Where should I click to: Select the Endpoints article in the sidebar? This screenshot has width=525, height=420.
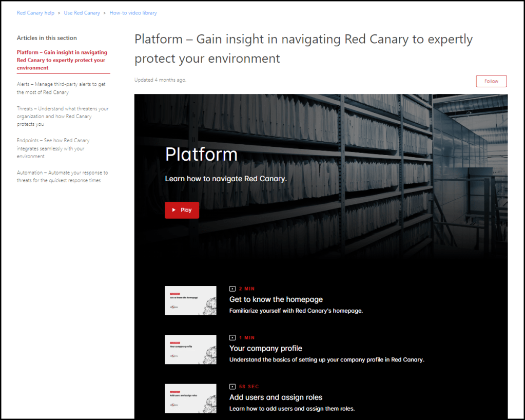[62, 148]
